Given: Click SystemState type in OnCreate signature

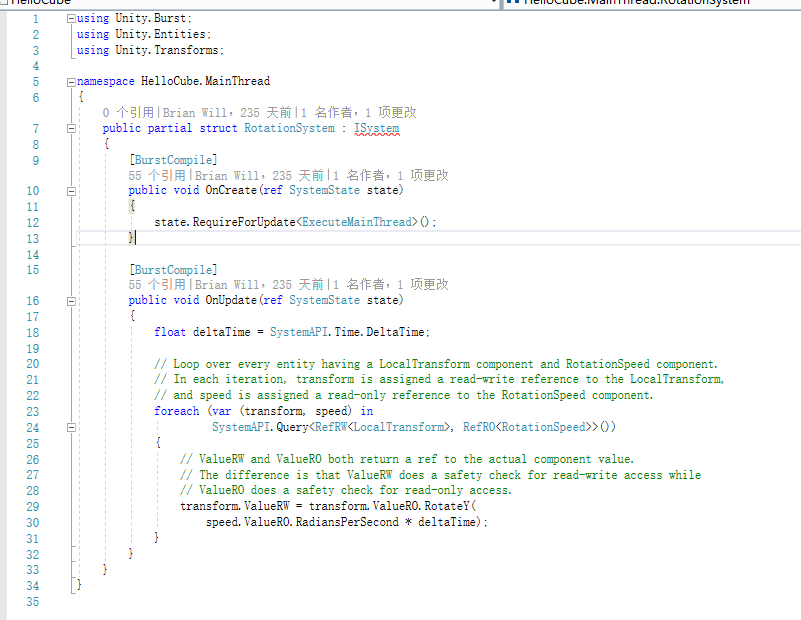Looking at the screenshot, I should click(324, 190).
